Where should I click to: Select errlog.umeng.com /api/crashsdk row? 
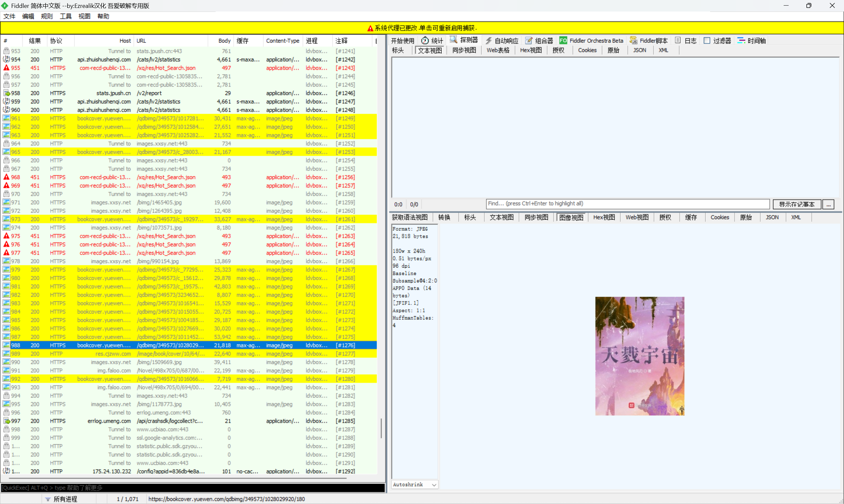[189, 421]
